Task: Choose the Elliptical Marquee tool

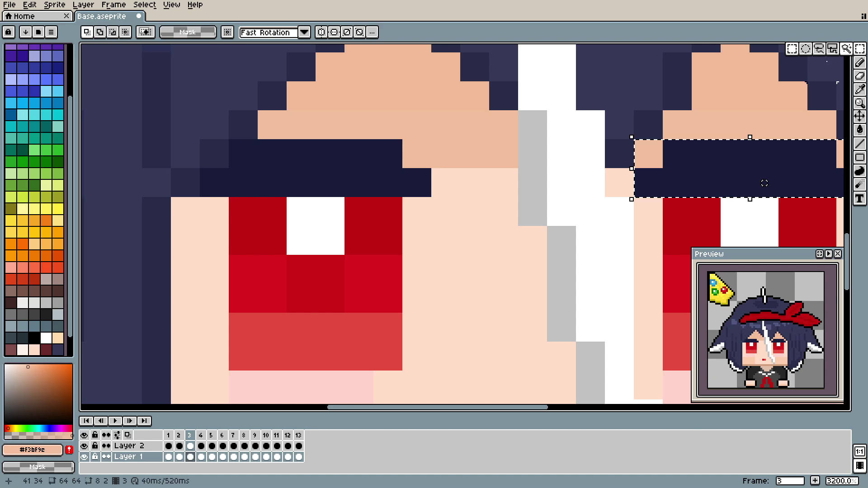Action: coord(805,49)
